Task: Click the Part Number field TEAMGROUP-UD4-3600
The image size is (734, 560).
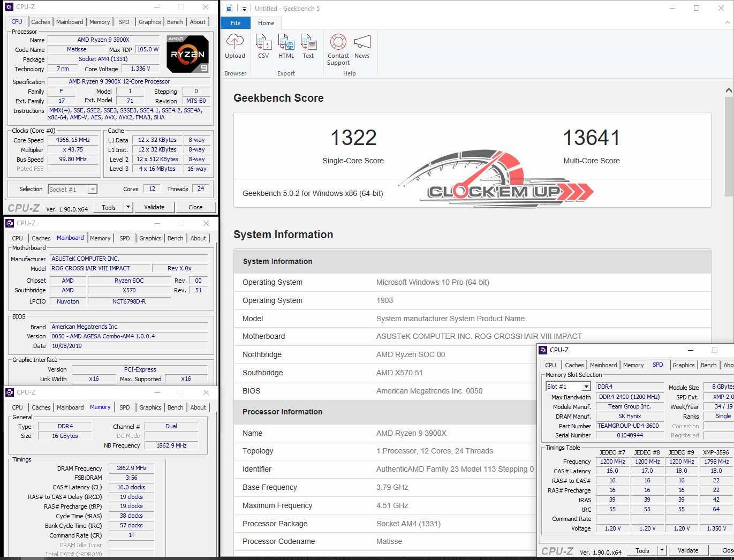Action: coord(629,426)
